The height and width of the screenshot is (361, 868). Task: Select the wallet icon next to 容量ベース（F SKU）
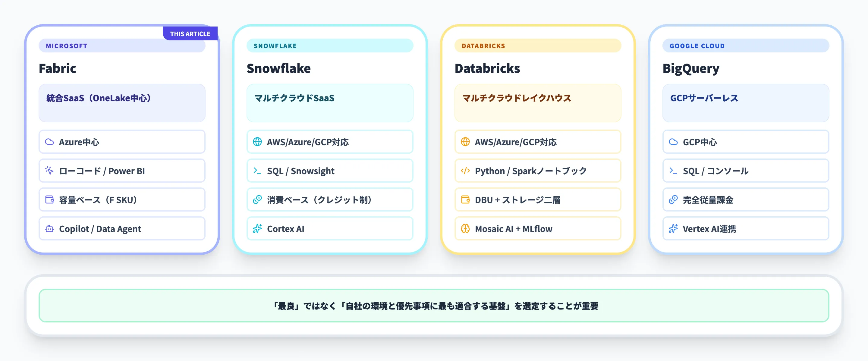click(x=49, y=200)
